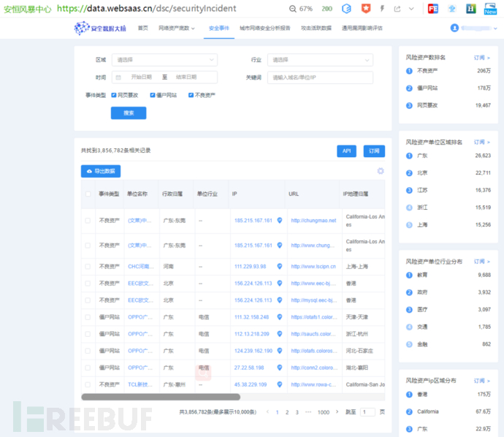Image resolution: width=504 pixels, height=437 pixels.
Task: Open the 攻击活跃数据 tab
Action: 316,28
